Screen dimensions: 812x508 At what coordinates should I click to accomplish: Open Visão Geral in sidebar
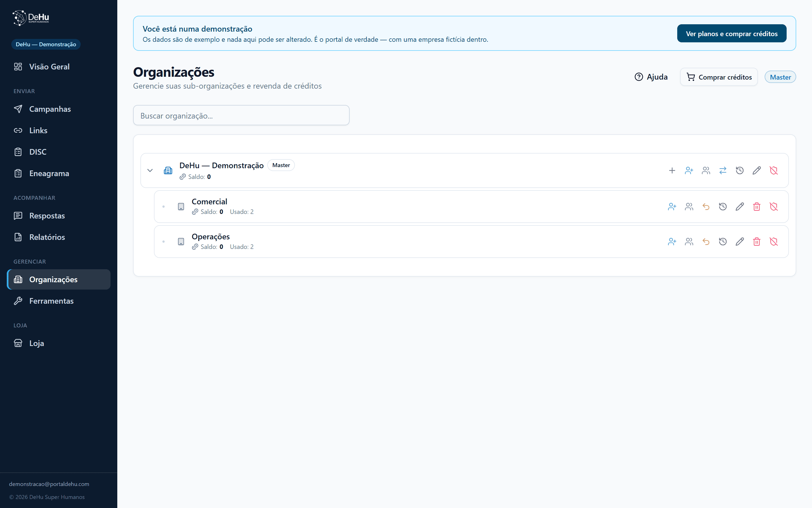[x=58, y=67]
